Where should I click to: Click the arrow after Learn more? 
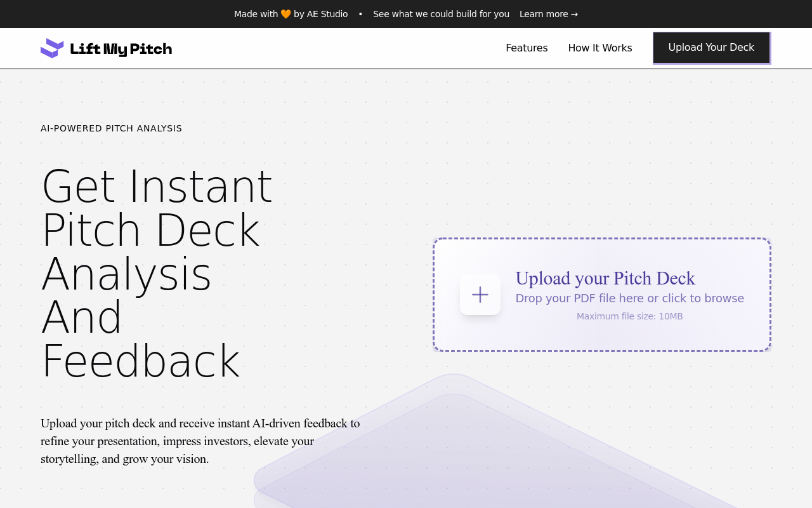pos(574,14)
